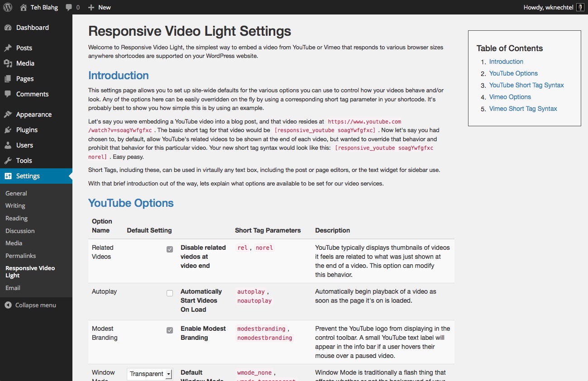The image size is (588, 381).
Task: Expand the + New content menu
Action: [x=99, y=7]
